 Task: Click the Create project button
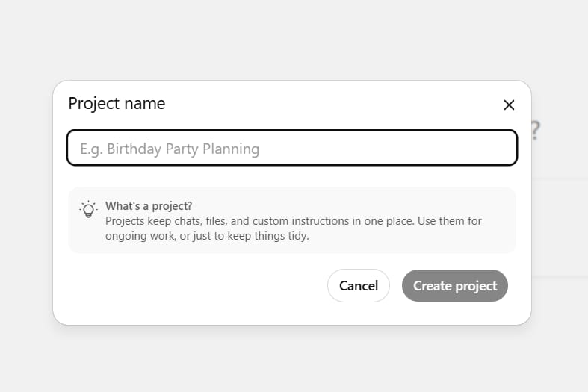point(455,285)
